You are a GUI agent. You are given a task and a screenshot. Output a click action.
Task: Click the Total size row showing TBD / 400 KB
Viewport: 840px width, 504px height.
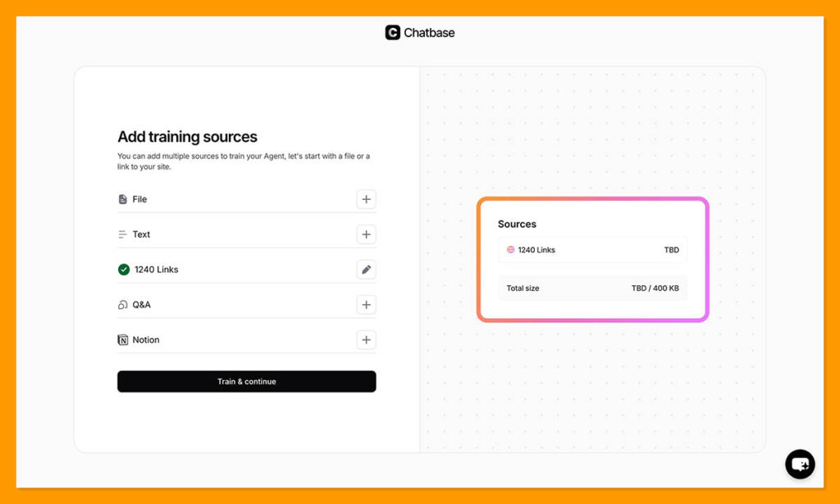(x=592, y=288)
